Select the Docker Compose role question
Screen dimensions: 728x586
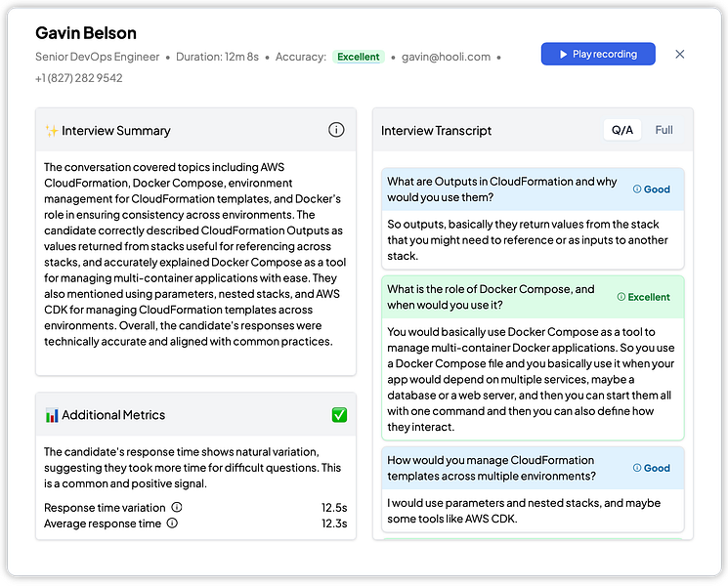(x=491, y=296)
